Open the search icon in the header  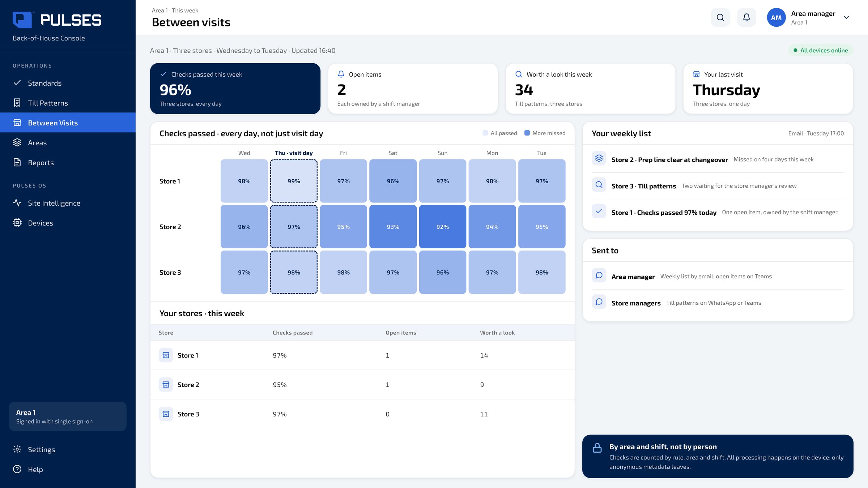coord(720,17)
